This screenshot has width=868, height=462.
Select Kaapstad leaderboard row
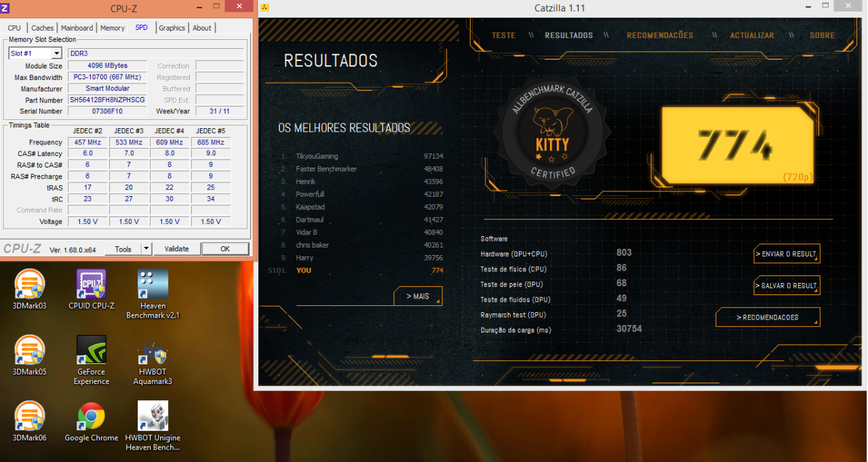pos(362,207)
